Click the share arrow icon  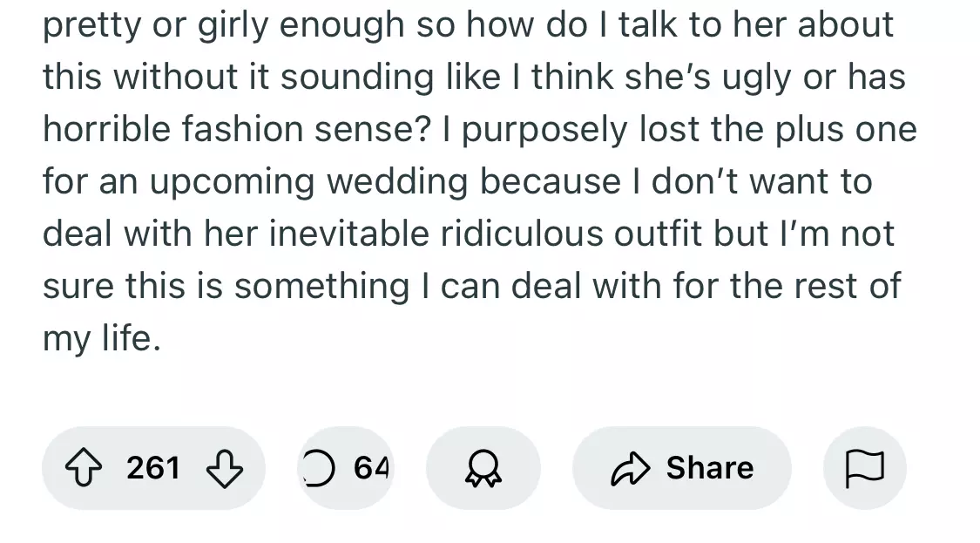coord(632,469)
